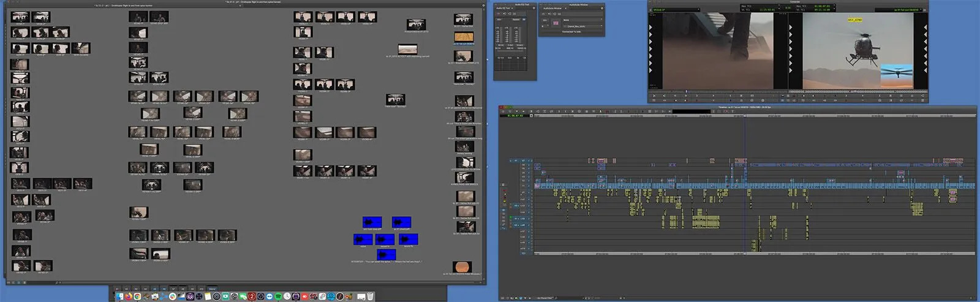This screenshot has width=980, height=302.
Task: Select the upper-right blue clip in bin
Action: [401, 222]
